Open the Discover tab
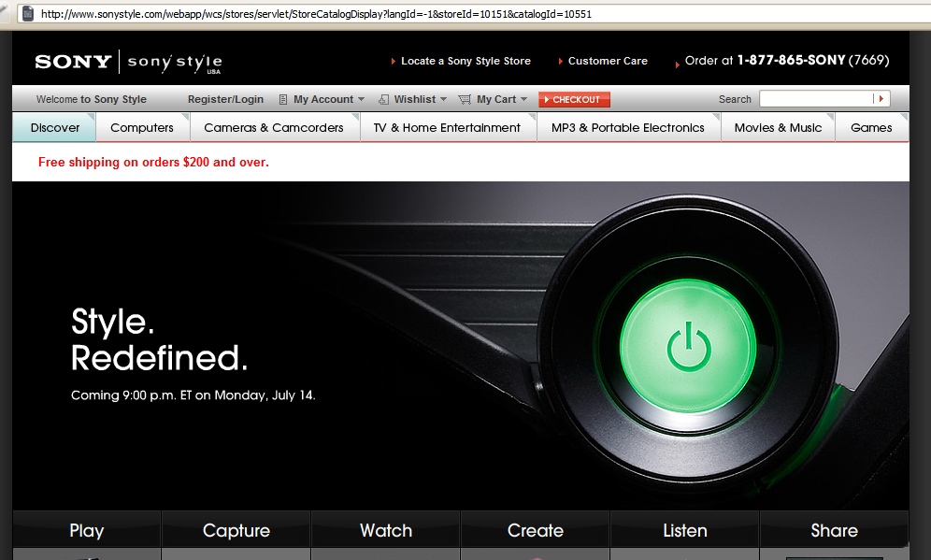This screenshot has height=560, width=931. coord(54,128)
